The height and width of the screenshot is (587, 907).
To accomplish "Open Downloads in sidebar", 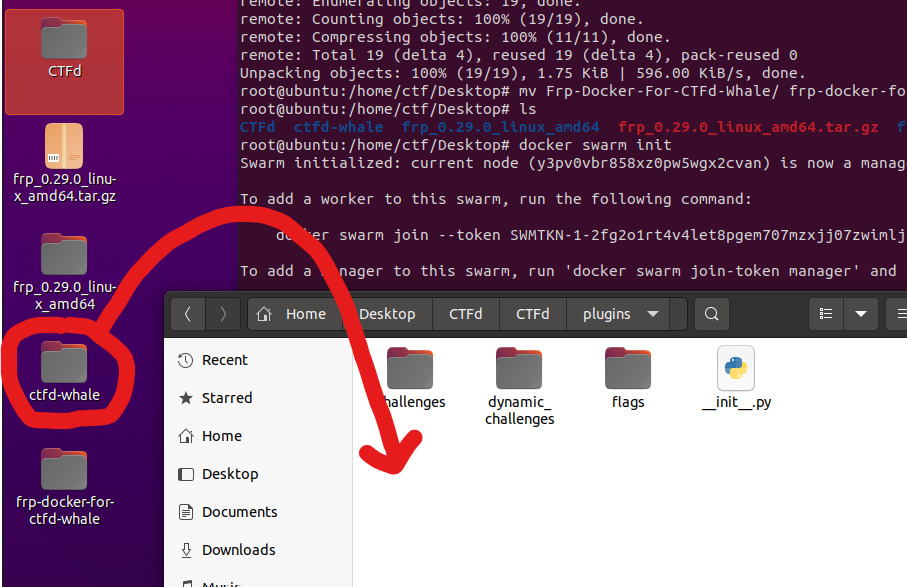I will (258, 550).
